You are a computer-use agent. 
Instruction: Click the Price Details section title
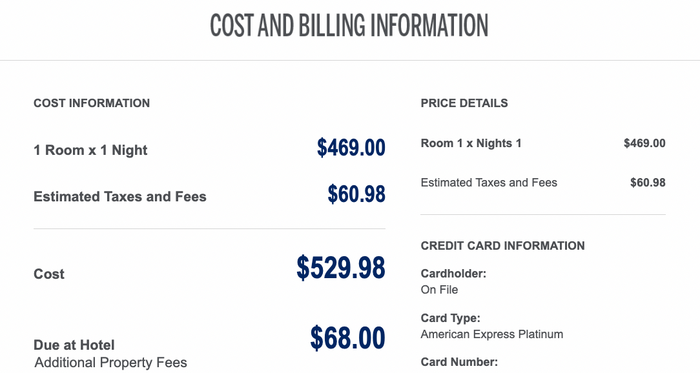464,103
